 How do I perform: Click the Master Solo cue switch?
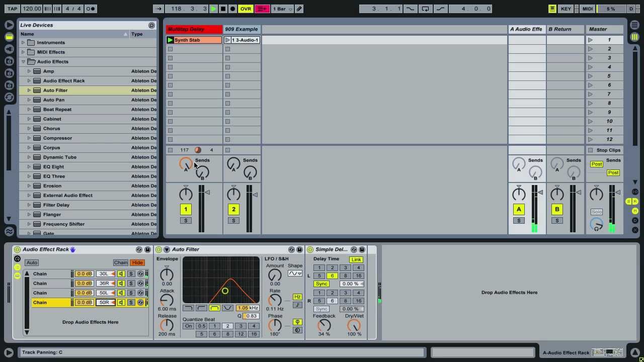tap(596, 212)
